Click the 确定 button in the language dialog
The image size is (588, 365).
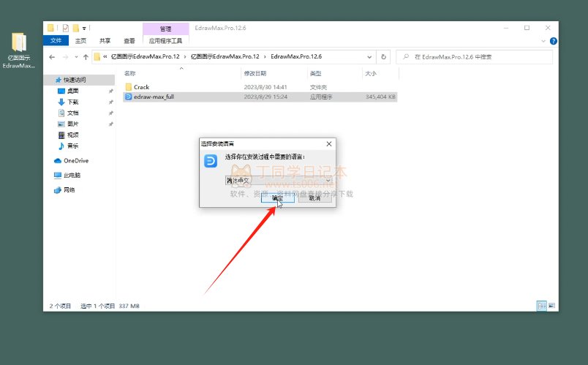277,198
